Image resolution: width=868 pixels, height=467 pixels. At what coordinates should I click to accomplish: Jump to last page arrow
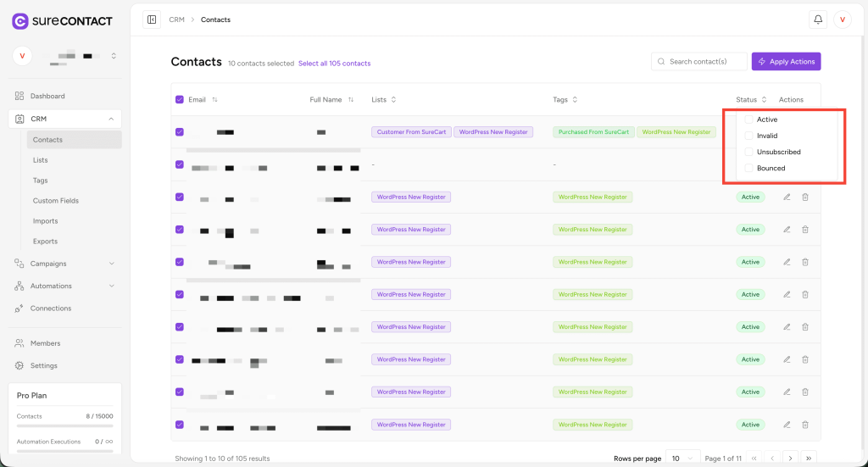pos(809,459)
